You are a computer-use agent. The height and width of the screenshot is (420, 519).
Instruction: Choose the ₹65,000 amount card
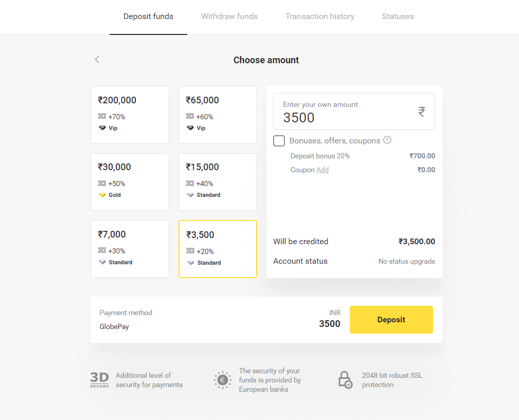(x=218, y=115)
